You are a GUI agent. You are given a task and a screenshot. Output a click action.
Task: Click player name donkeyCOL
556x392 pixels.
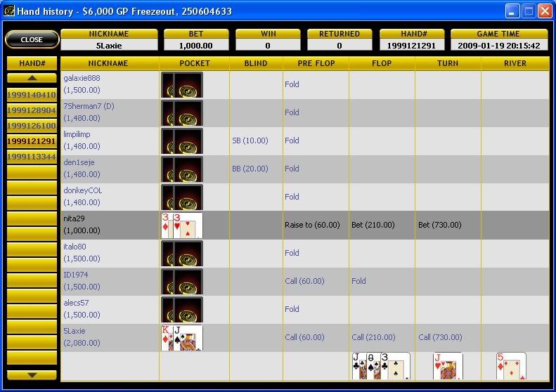click(x=83, y=190)
